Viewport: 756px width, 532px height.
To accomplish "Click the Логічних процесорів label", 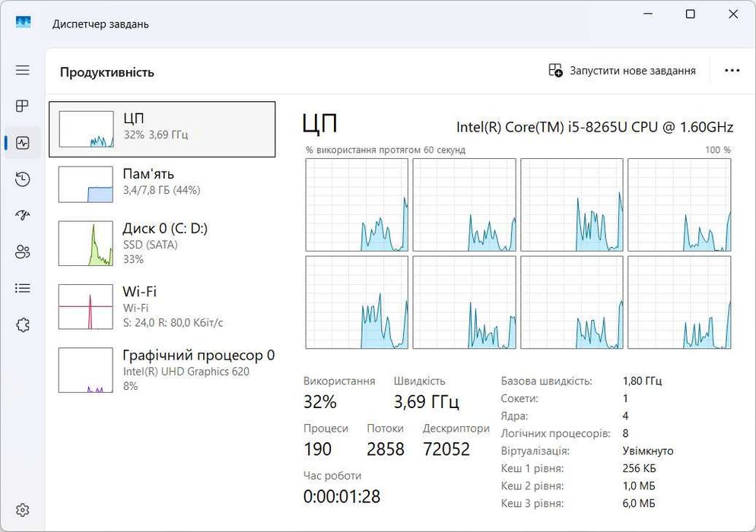I will pyautogui.click(x=555, y=433).
